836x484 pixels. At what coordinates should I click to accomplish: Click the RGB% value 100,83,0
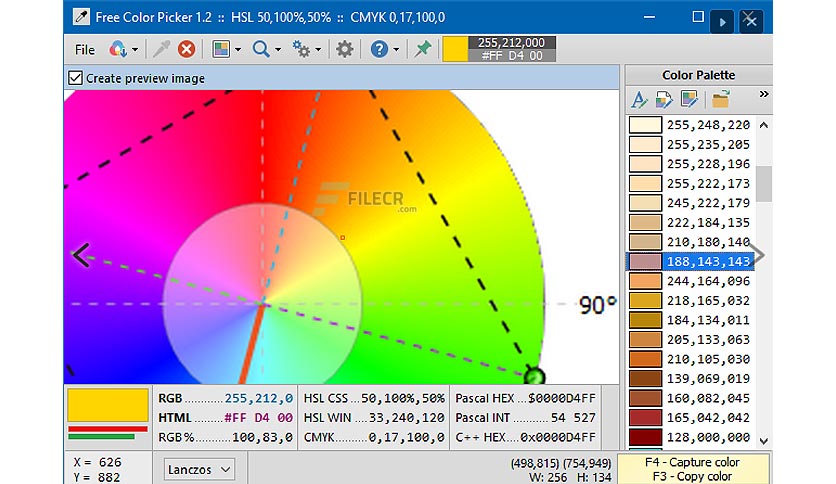pyautogui.click(x=262, y=437)
